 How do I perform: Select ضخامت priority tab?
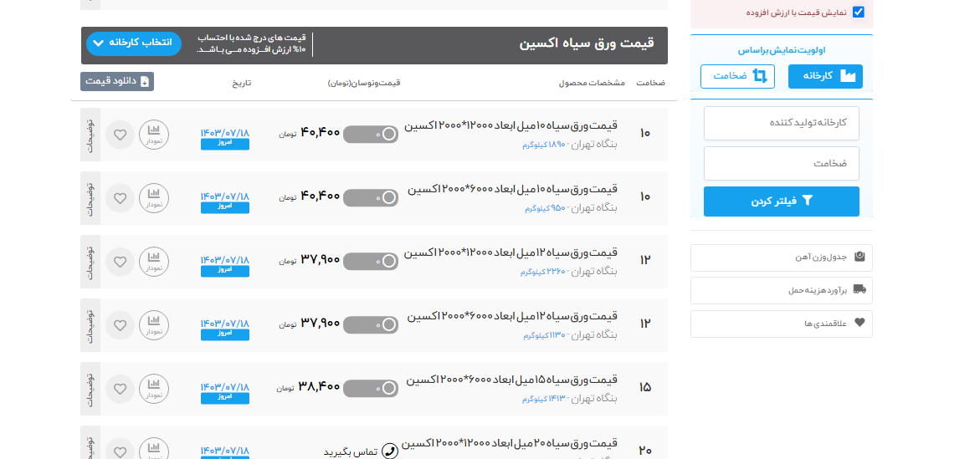point(736,76)
